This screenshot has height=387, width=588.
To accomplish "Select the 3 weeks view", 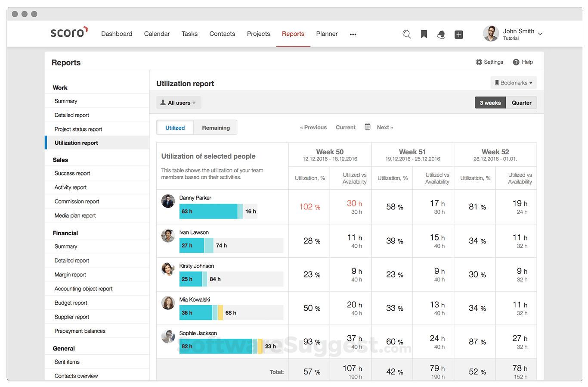I will [x=490, y=103].
